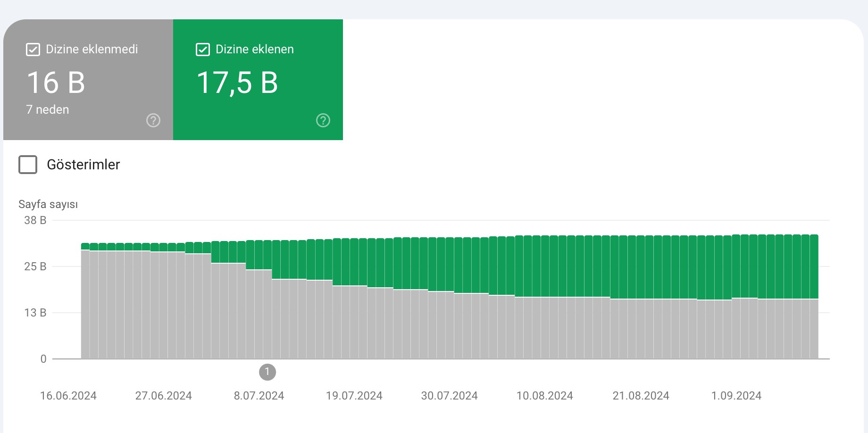Click the 27.06.2024 date label
Image resolution: width=868 pixels, height=433 pixels.
164,396
